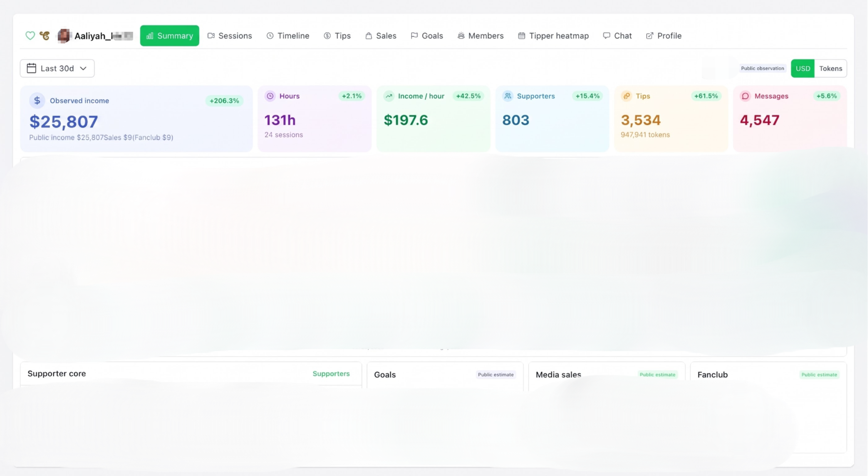Click the +42.5% income per hour badge
The image size is (868, 476).
point(468,96)
